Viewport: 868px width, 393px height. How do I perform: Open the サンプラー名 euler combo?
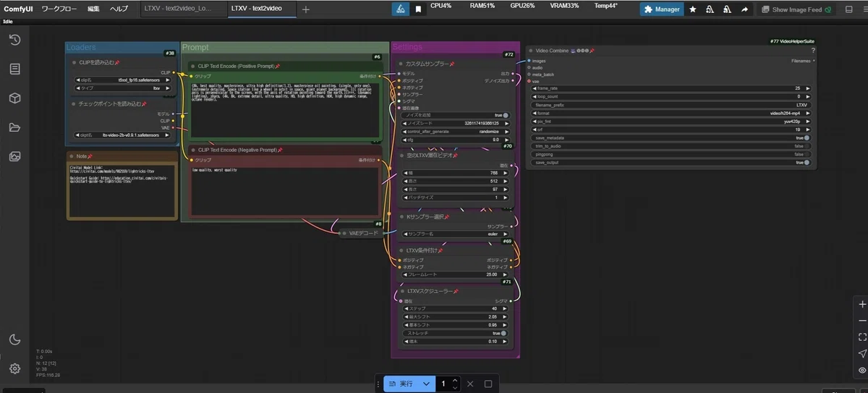[x=455, y=234]
